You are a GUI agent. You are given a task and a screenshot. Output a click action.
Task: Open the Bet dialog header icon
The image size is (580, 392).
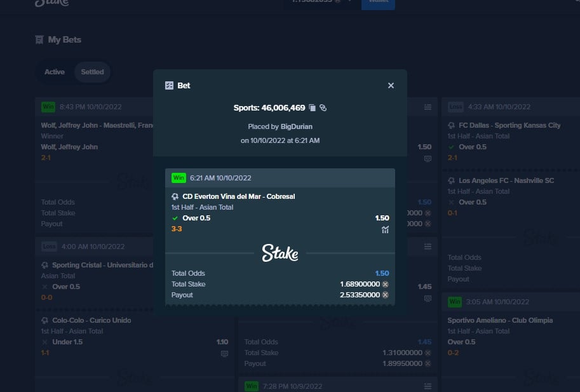[169, 85]
